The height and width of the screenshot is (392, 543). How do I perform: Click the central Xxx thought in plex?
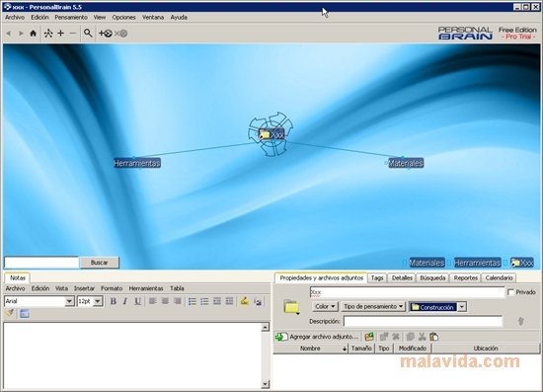point(271,134)
